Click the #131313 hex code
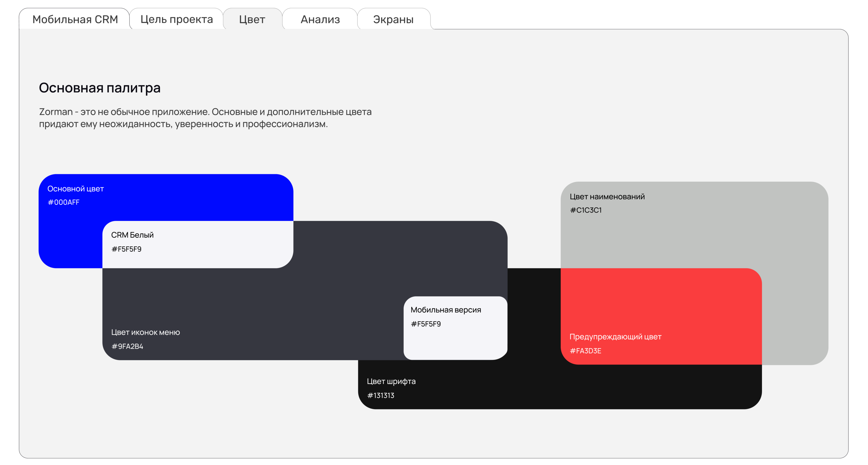868x465 pixels. tap(380, 395)
